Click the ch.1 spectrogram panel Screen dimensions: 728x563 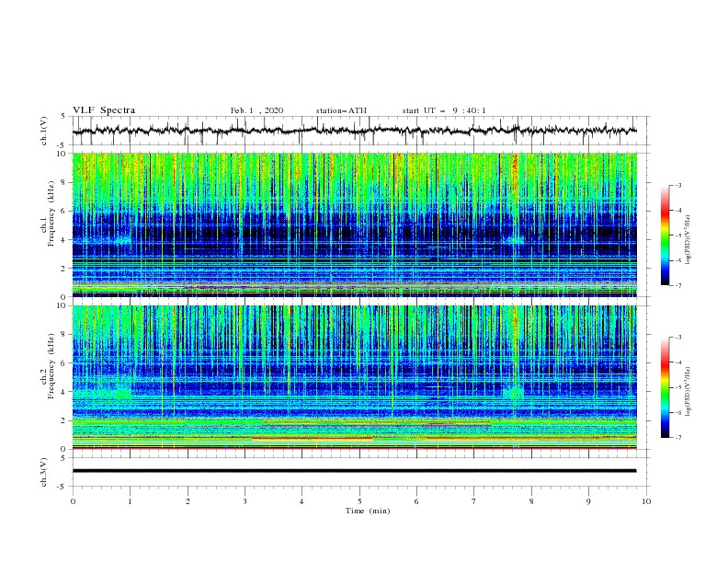pos(355,224)
